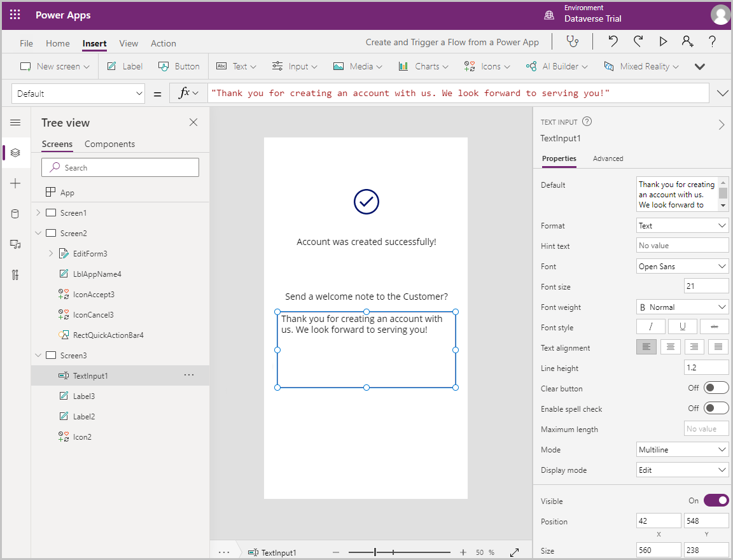Open the Data sources cylinder icon

click(x=15, y=214)
